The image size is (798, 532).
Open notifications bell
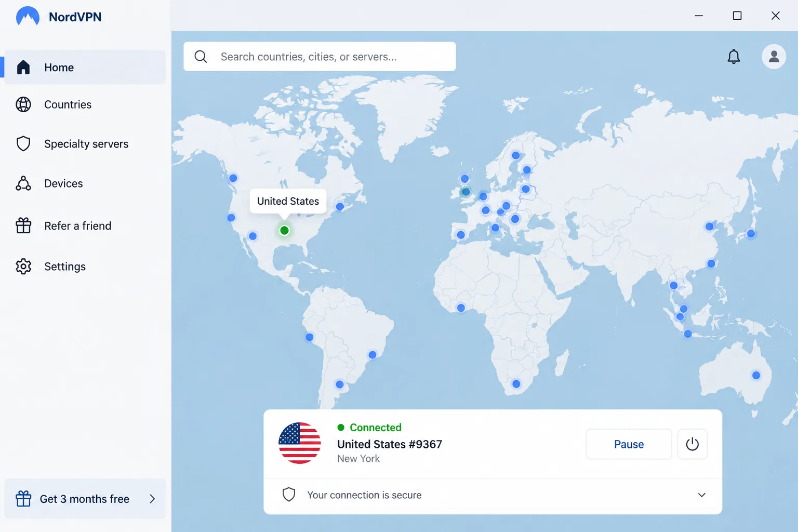coord(734,57)
